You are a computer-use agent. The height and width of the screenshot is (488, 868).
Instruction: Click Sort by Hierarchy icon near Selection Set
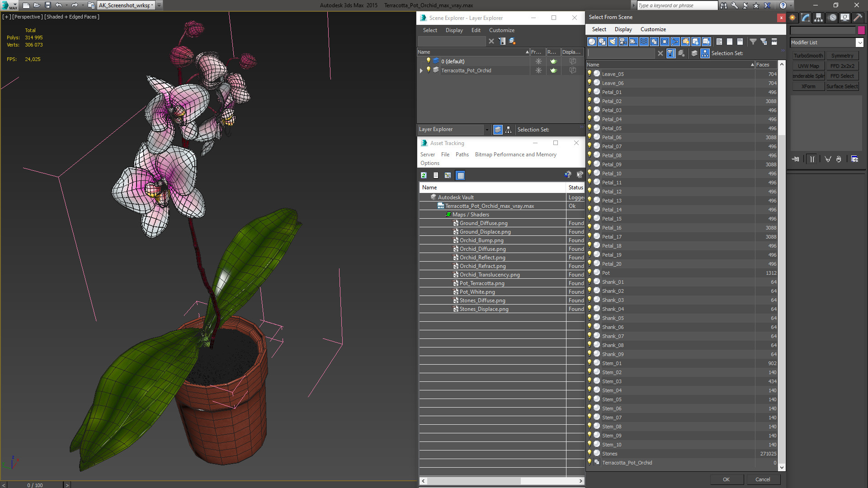(705, 53)
